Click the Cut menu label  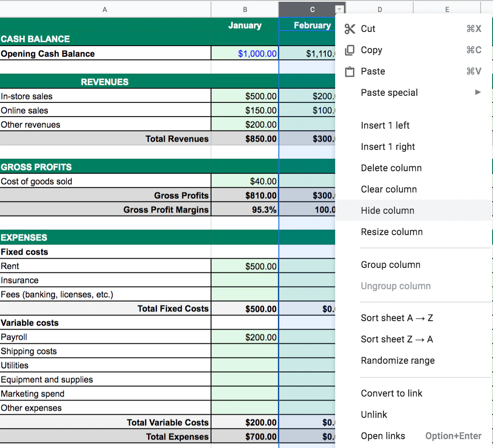click(368, 29)
